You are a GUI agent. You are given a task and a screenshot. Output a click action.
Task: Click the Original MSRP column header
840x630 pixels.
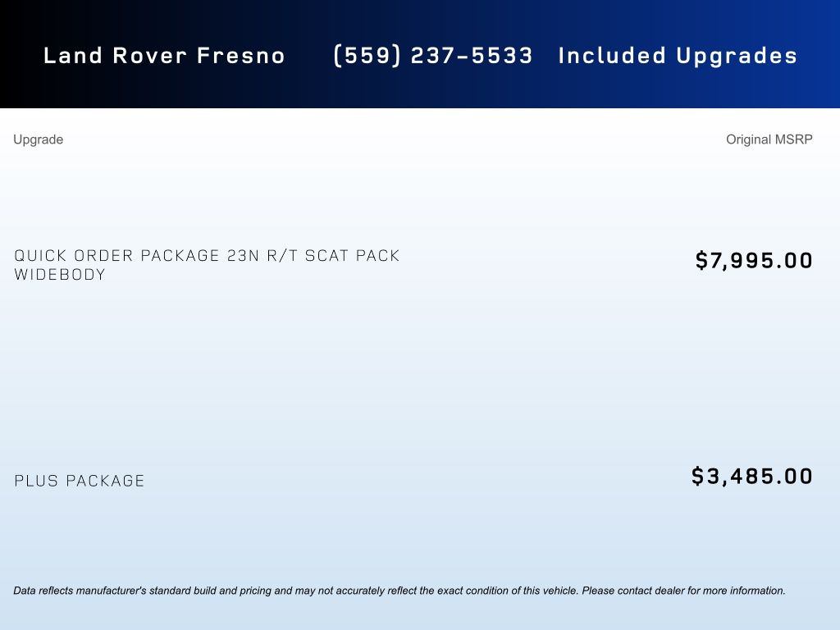tap(769, 139)
